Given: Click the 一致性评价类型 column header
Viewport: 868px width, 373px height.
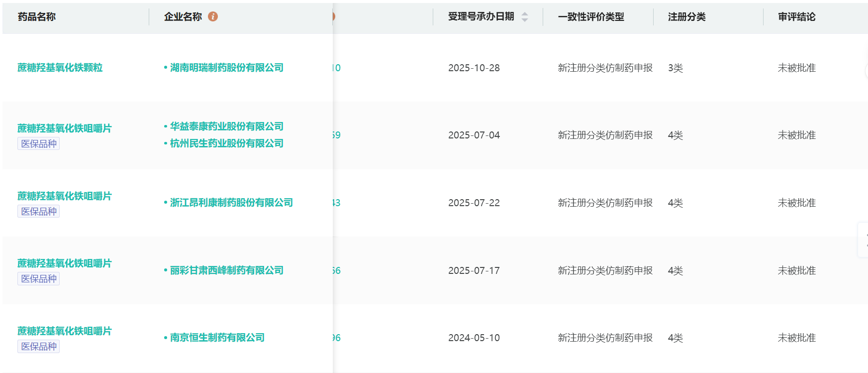Looking at the screenshot, I should (591, 17).
